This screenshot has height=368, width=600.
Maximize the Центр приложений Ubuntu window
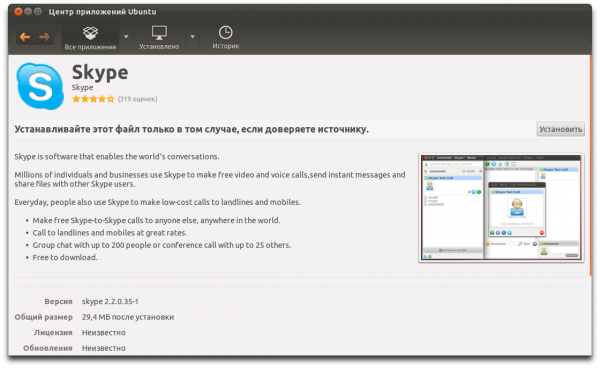tap(38, 11)
